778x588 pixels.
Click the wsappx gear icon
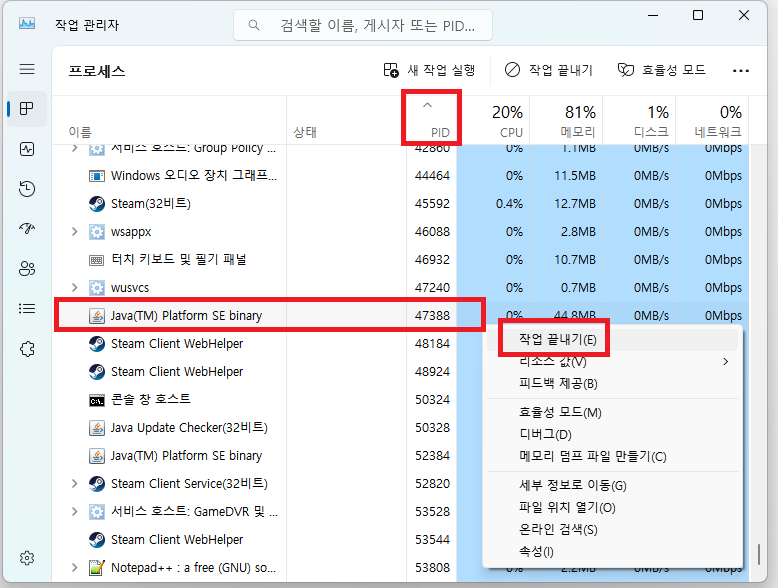(x=97, y=232)
